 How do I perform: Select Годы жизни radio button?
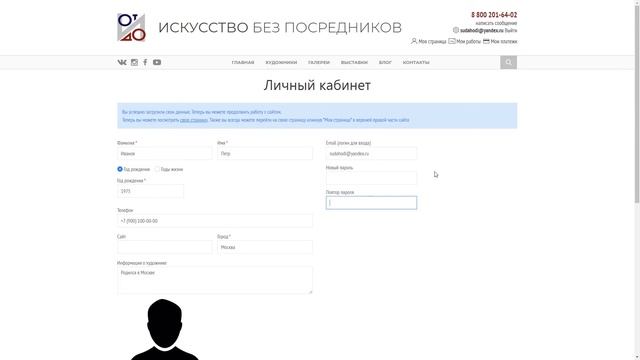tap(157, 169)
